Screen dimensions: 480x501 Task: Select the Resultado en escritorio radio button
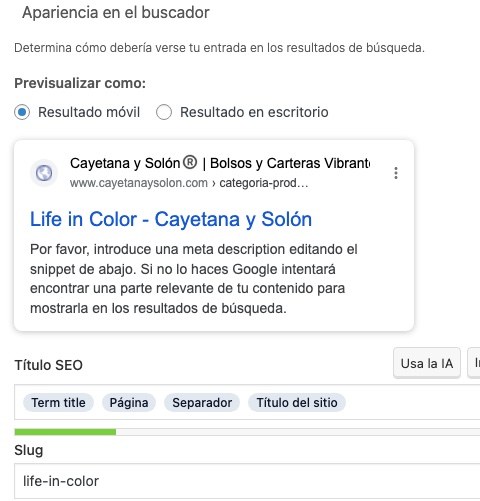click(164, 112)
